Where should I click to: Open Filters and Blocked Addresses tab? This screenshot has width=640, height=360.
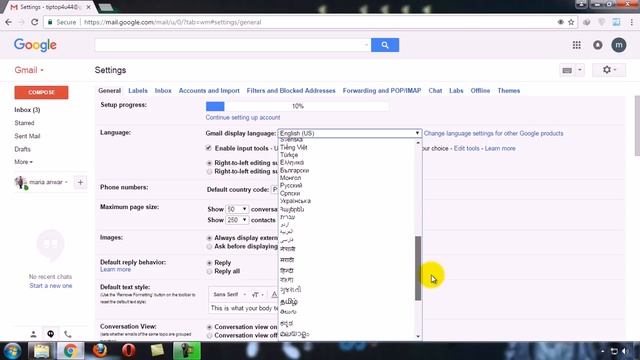click(291, 91)
